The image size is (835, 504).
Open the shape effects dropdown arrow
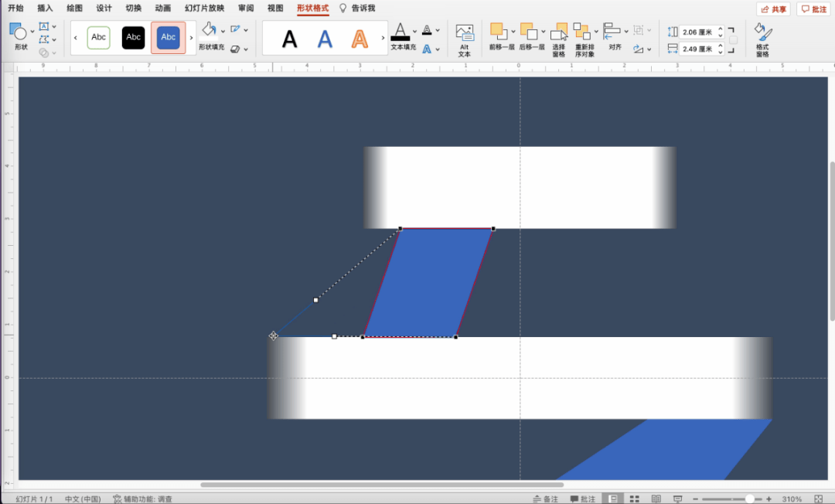click(246, 49)
